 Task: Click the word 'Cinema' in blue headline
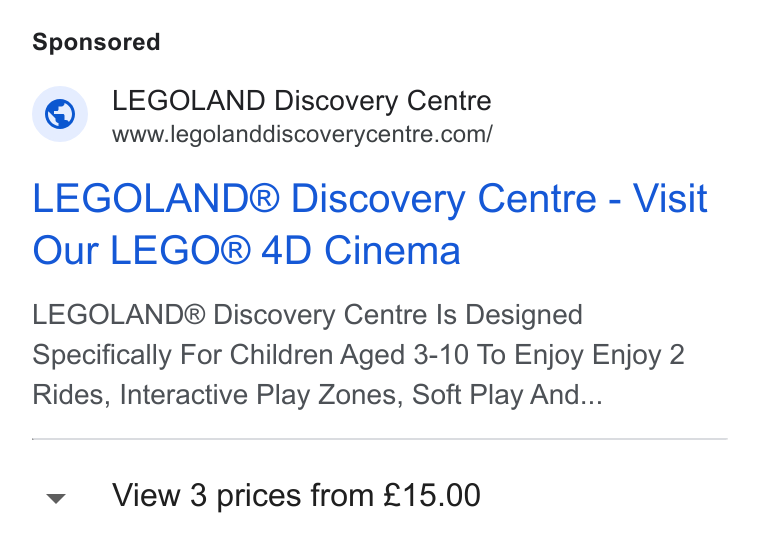pyautogui.click(x=392, y=251)
